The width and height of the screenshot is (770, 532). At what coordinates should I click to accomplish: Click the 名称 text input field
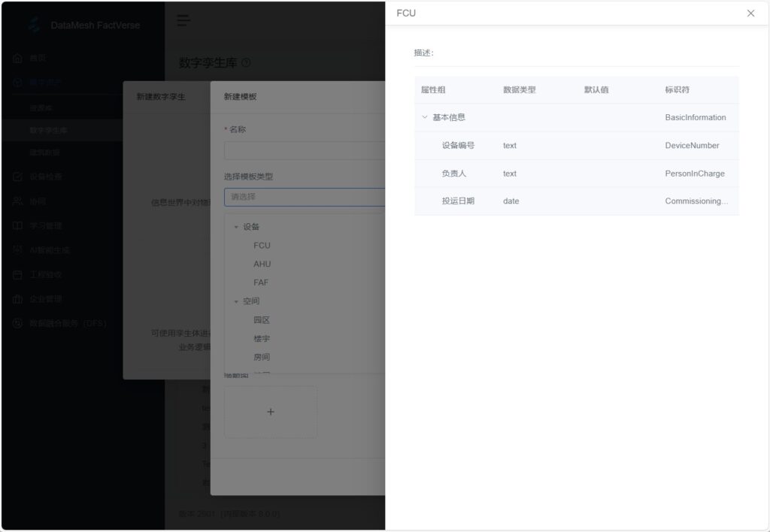[x=304, y=150]
